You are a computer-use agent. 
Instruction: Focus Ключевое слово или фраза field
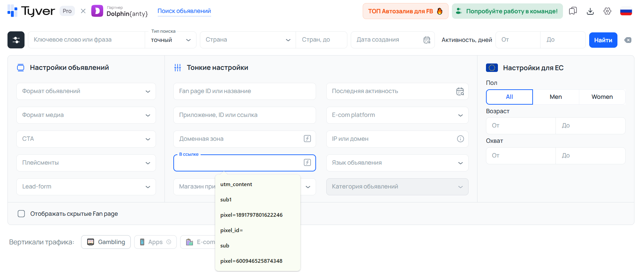coord(87,40)
